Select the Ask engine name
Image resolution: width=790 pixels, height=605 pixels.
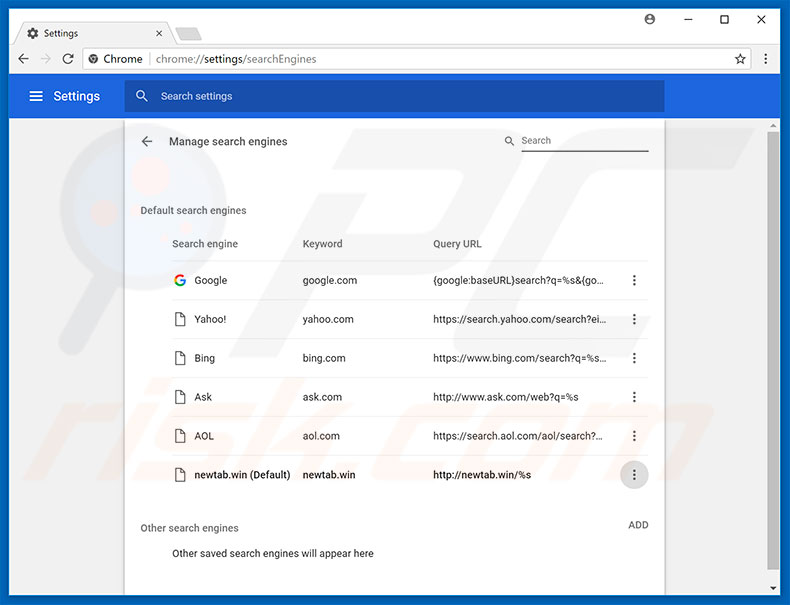[x=203, y=397]
